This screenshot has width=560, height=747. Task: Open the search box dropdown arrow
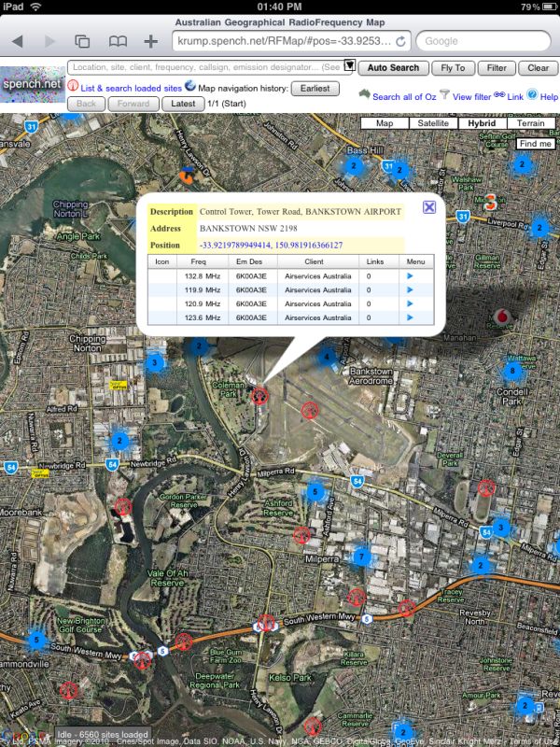tap(350, 65)
